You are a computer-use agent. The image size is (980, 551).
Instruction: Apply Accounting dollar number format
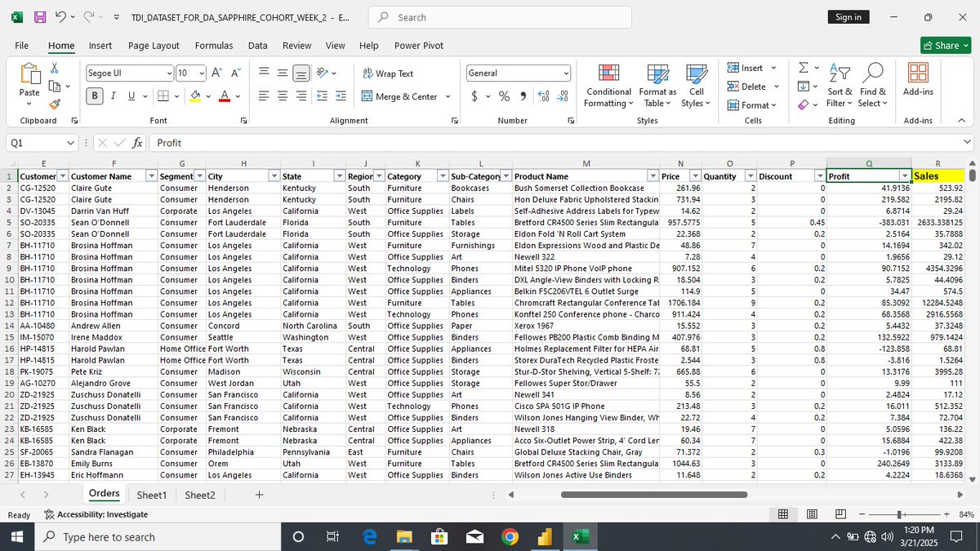[475, 96]
